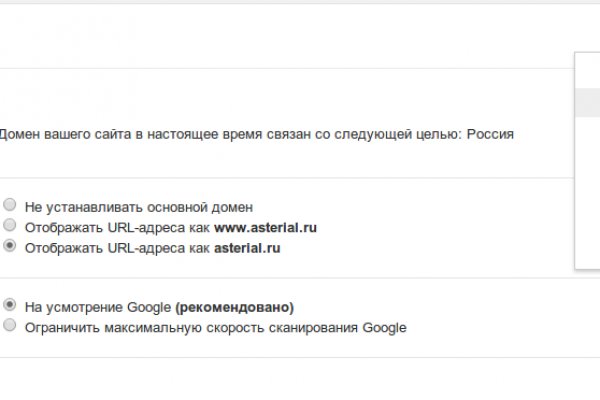Click the bold "www.asterial.ru" domain text
Viewport: 600px width, 400px height.
[265, 227]
